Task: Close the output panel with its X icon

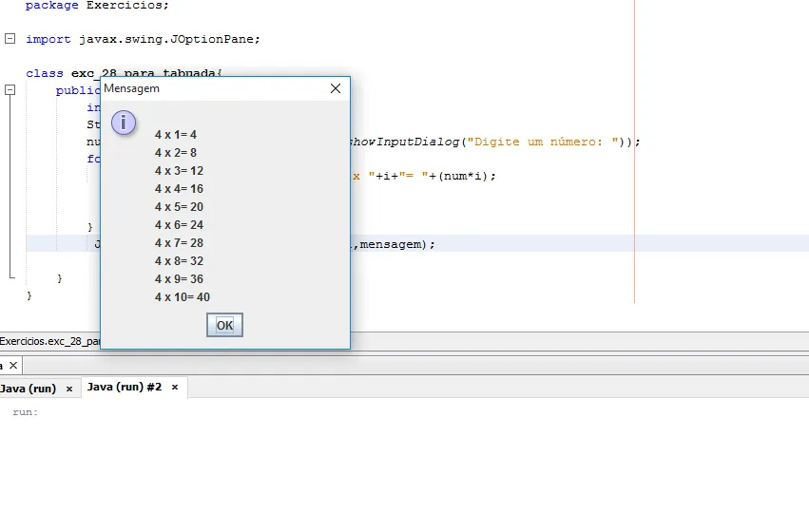Action: pyautogui.click(x=13, y=365)
